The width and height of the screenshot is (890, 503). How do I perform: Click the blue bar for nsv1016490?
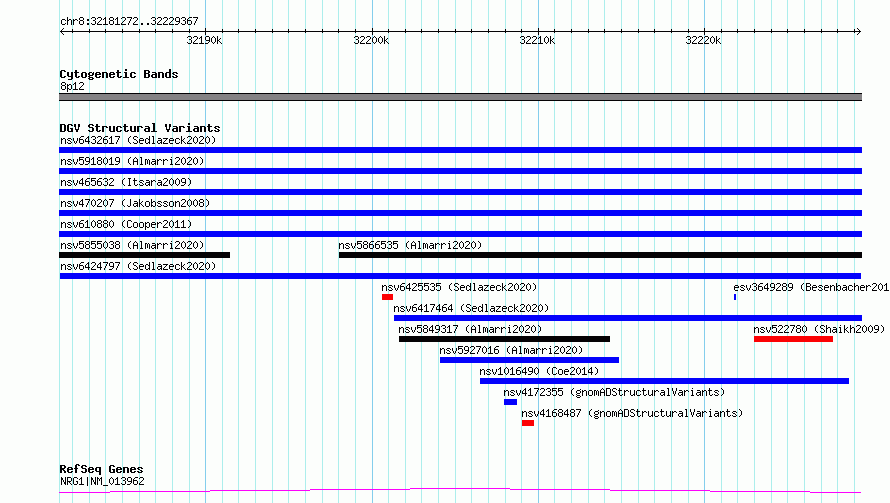click(664, 381)
